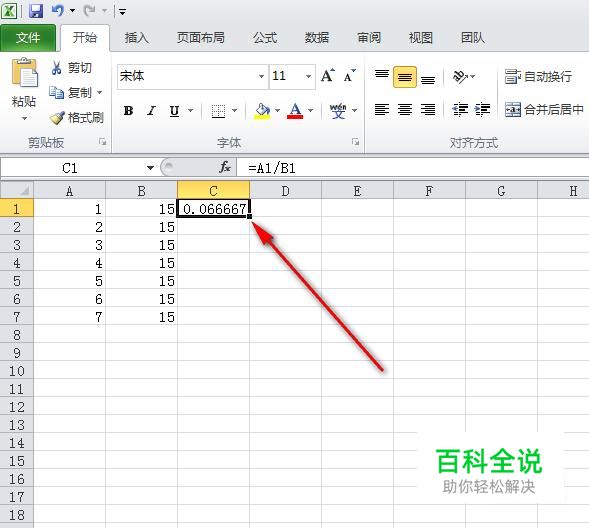The width and height of the screenshot is (589, 528).
Task: Switch to the 开始 tab
Action: click(x=85, y=38)
